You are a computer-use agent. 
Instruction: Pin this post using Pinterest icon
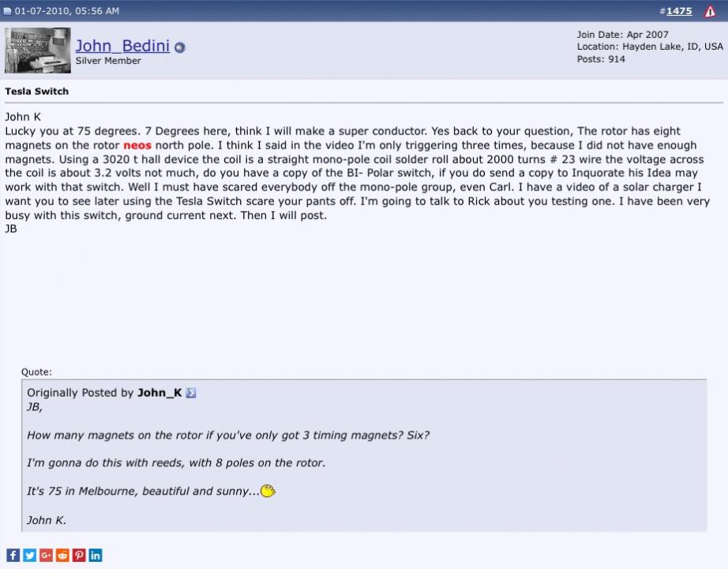79,555
